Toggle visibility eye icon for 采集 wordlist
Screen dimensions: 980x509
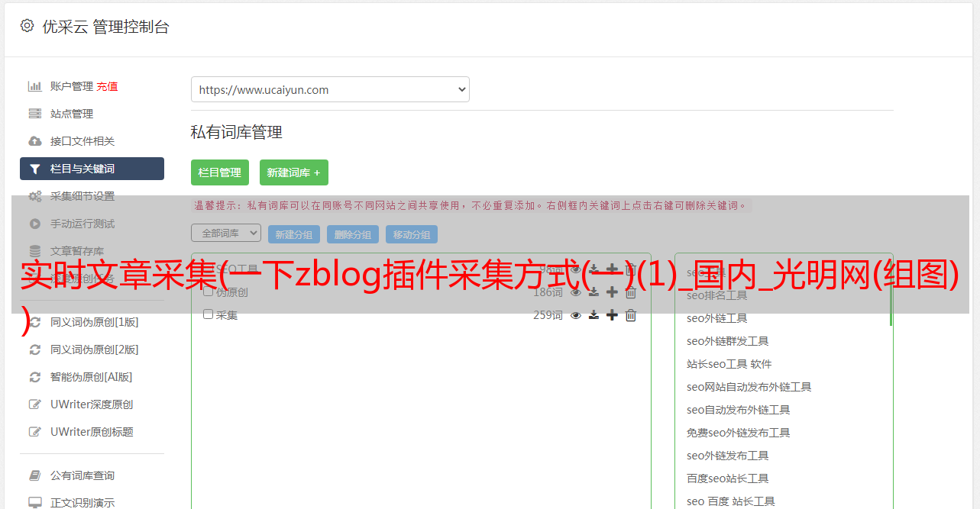tap(576, 315)
